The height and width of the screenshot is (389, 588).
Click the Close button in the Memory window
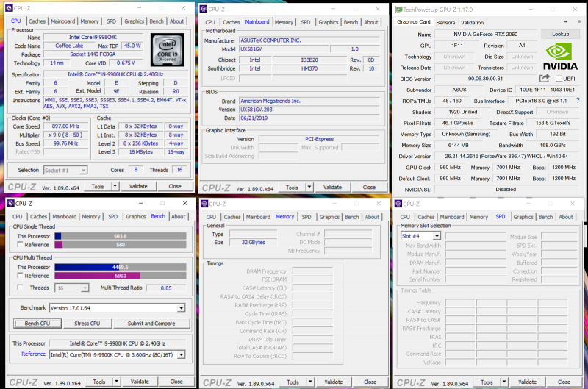370,382
